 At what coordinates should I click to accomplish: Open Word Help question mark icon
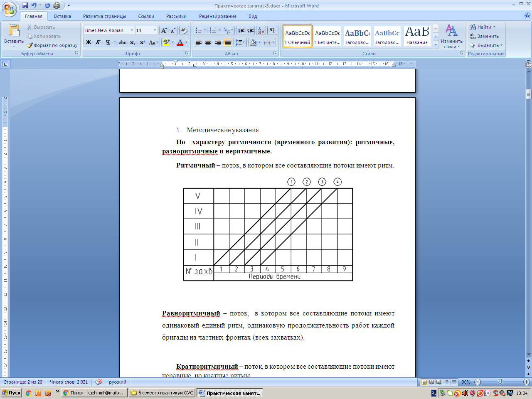click(x=527, y=16)
